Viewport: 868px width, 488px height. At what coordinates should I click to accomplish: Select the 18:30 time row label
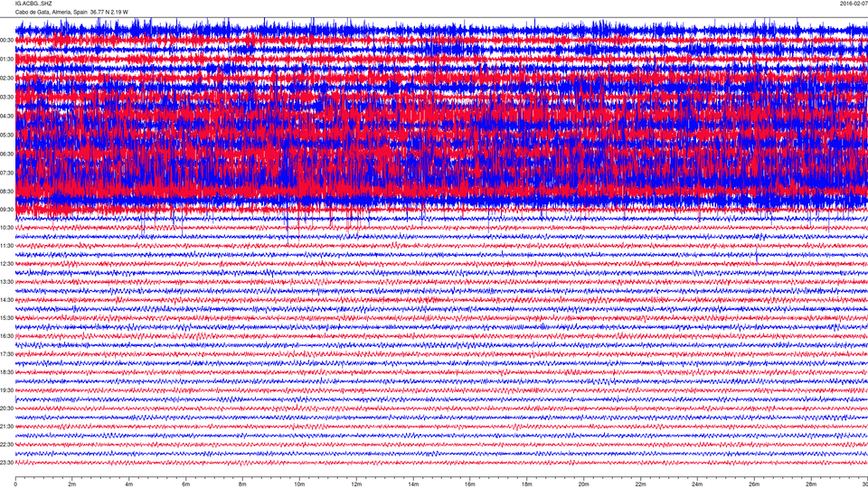coord(6,372)
